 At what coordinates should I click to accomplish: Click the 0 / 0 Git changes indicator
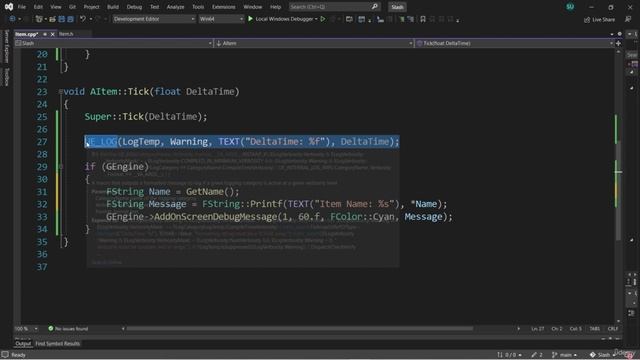[x=509, y=355]
